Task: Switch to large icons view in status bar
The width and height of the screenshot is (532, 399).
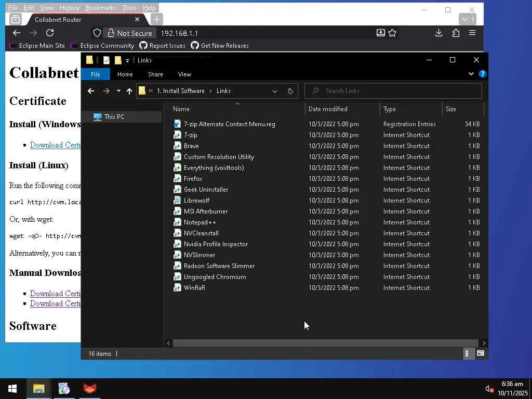Action: tap(480, 353)
